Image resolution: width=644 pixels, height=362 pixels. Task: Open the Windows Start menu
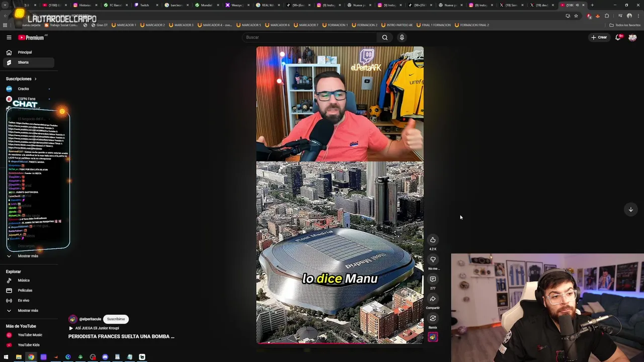tap(6, 357)
